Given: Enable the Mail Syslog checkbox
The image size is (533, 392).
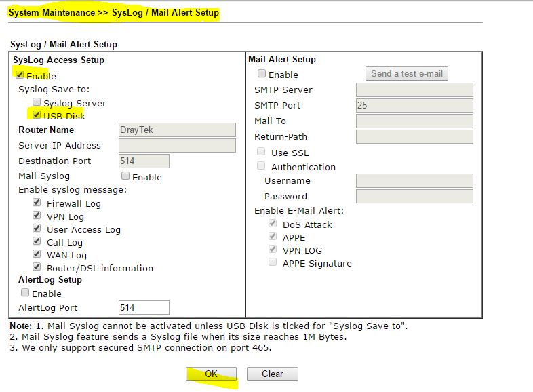Looking at the screenshot, I should pyautogui.click(x=125, y=176).
